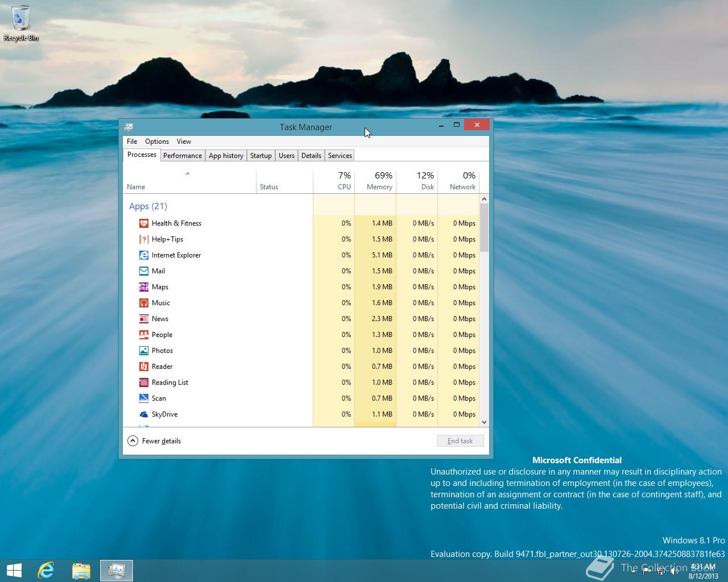Screen dimensions: 728x582
Task: Select the News 2.3 MB memory cell
Action: (x=375, y=319)
